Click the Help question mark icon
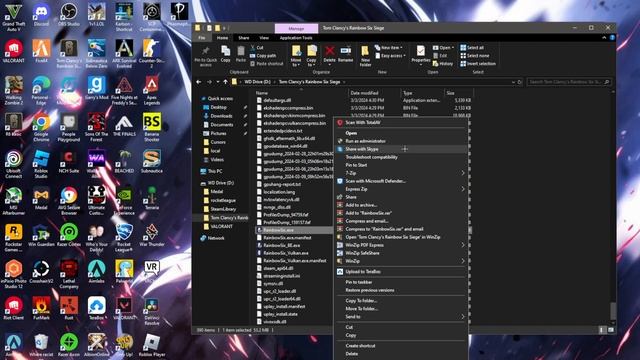Image resolution: width=640 pixels, height=360 pixels. (612, 38)
